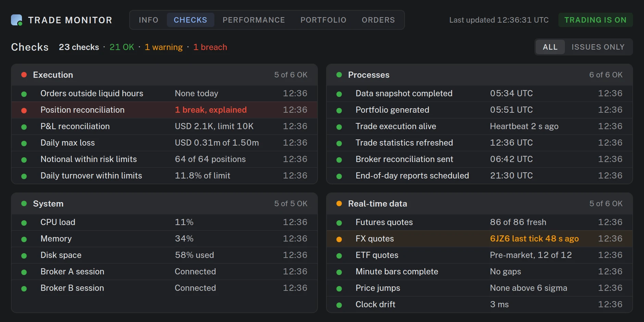Click the green dot beside Broker B session
644x322 pixels.
tap(24, 289)
